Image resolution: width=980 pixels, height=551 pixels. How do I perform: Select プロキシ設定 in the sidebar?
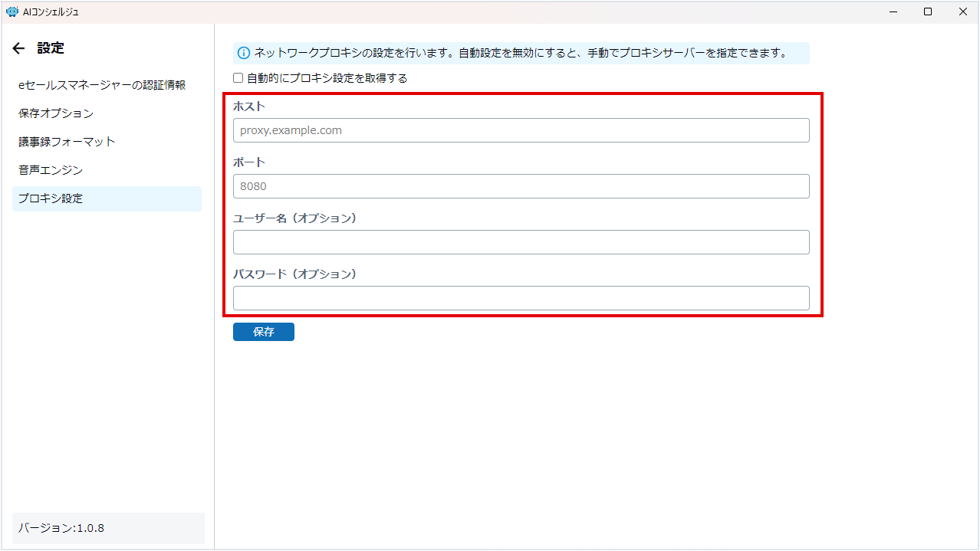51,198
